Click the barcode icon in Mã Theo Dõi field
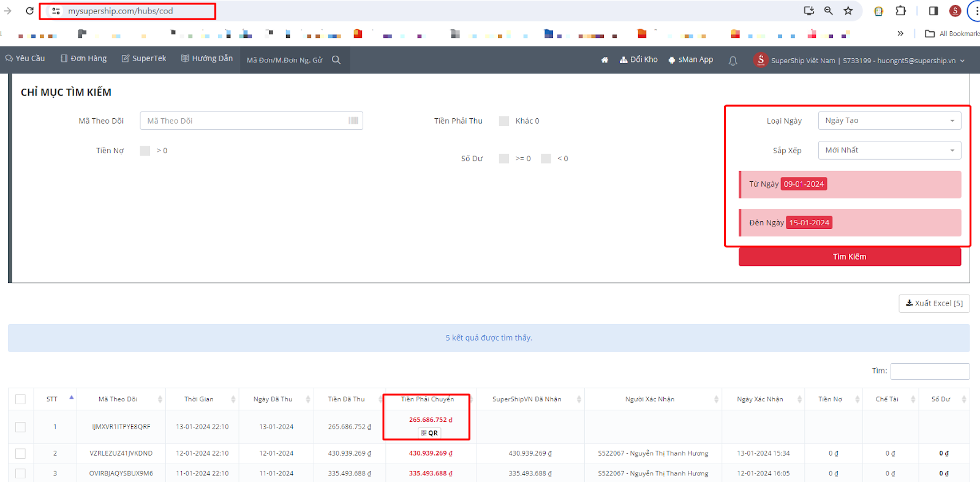The height and width of the screenshot is (482, 980). pyautogui.click(x=353, y=121)
